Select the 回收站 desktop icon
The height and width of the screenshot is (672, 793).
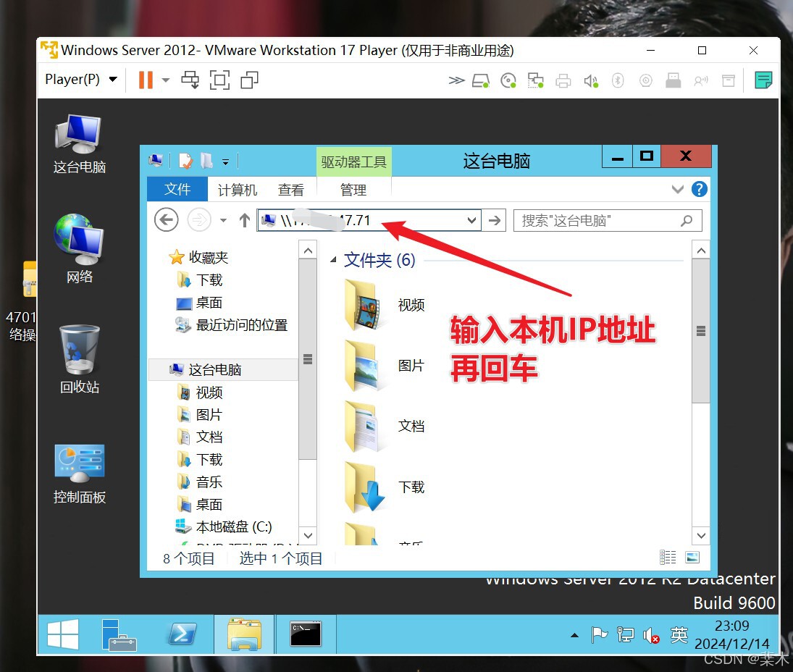[x=80, y=359]
